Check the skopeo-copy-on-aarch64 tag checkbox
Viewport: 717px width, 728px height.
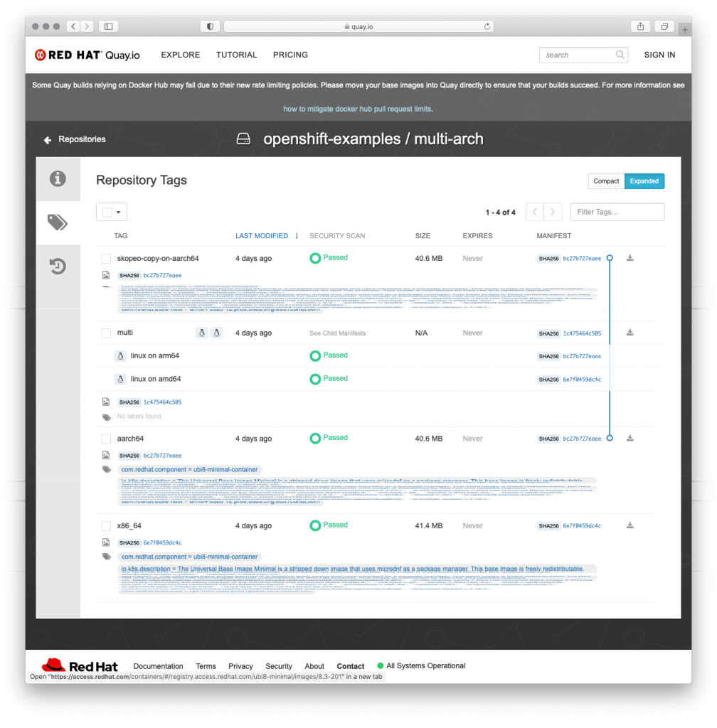click(x=107, y=259)
